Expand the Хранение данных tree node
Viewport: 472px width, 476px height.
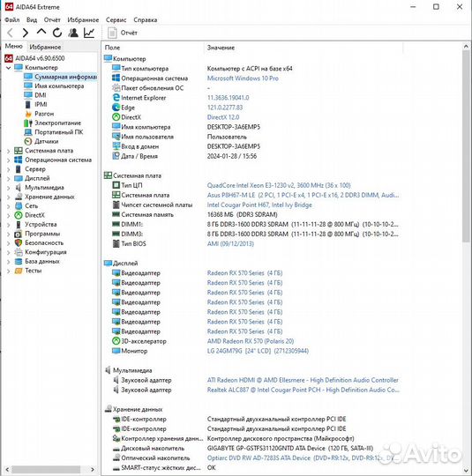[9, 197]
